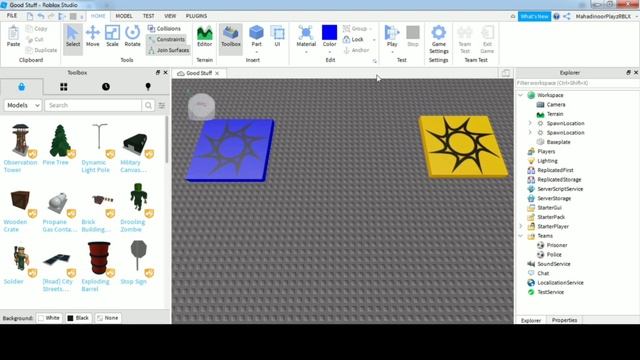
Task: Set toolbox background to Black
Action: [78, 318]
